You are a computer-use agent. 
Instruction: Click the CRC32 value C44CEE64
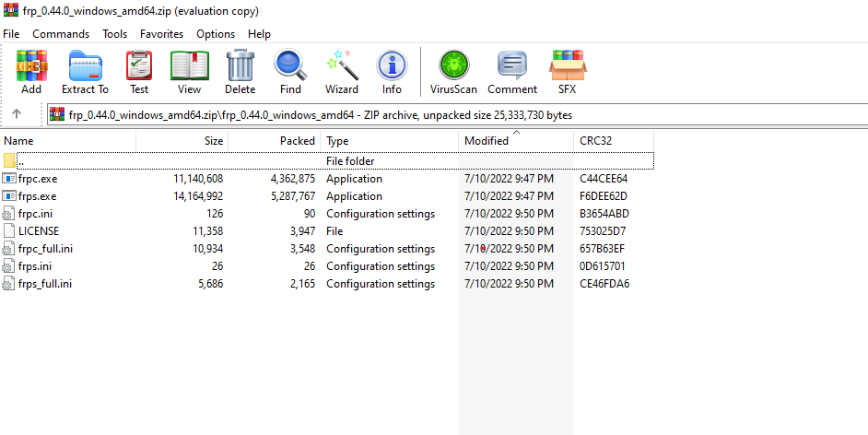604,179
